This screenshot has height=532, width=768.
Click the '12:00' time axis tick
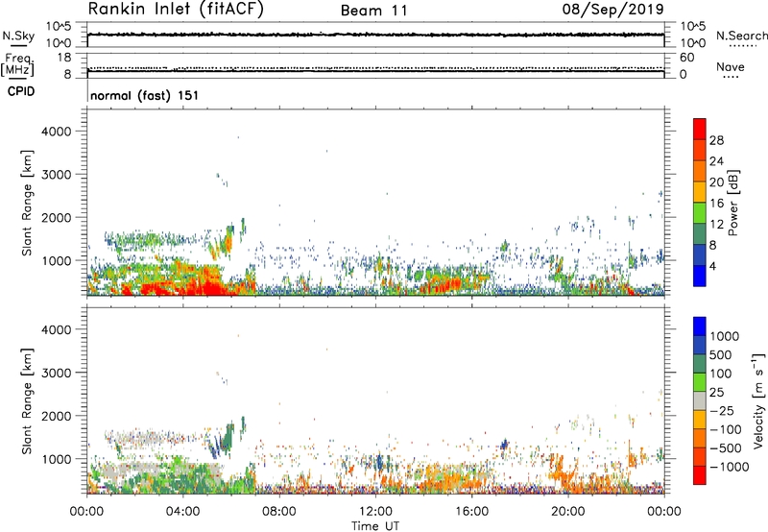coord(375,512)
